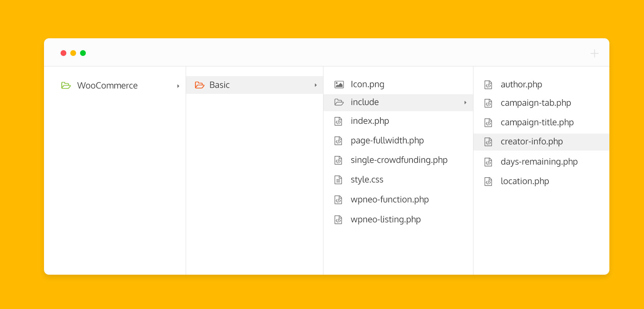644x309 pixels.
Task: Add a new tab with plus icon
Action: (x=595, y=53)
